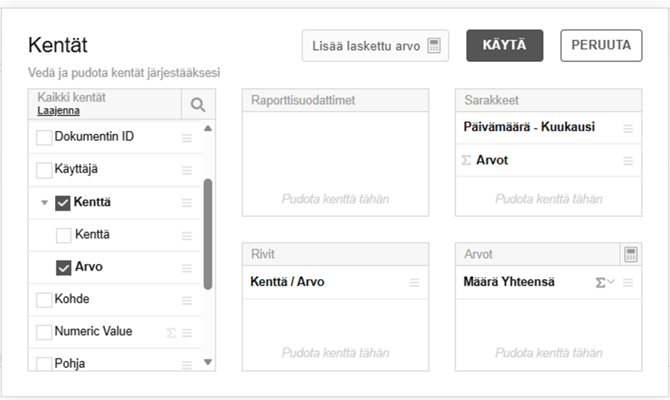This screenshot has height=400, width=670.
Task: Click Lisää laskettu arvo button
Action: tap(375, 45)
